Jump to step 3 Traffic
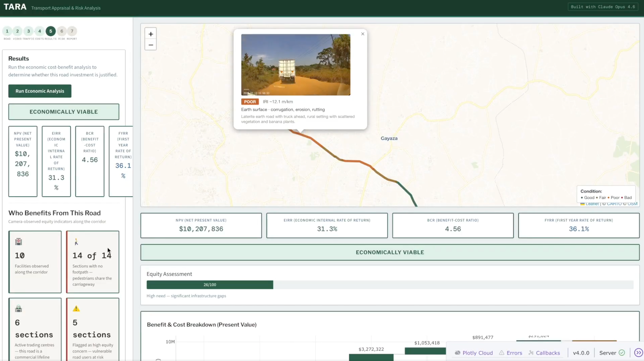This screenshot has width=644, height=361. pyautogui.click(x=28, y=31)
